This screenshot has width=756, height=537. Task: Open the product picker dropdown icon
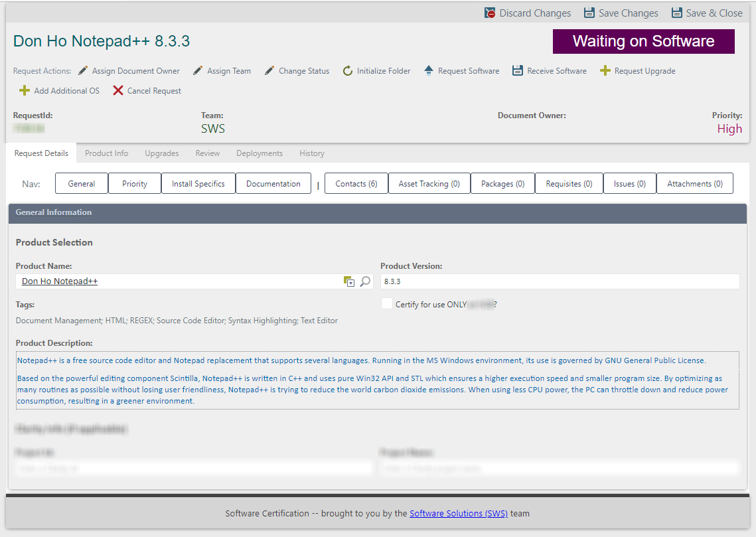click(x=349, y=281)
